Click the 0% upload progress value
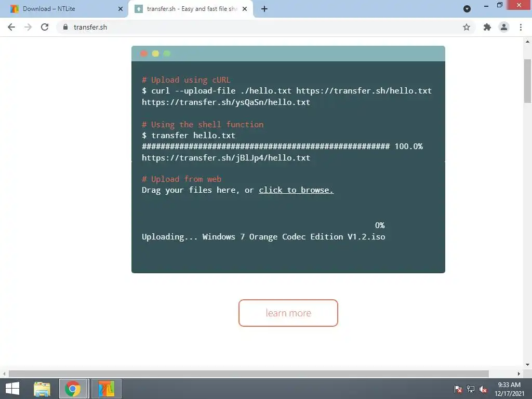Image resolution: width=532 pixels, height=399 pixels. tap(380, 225)
